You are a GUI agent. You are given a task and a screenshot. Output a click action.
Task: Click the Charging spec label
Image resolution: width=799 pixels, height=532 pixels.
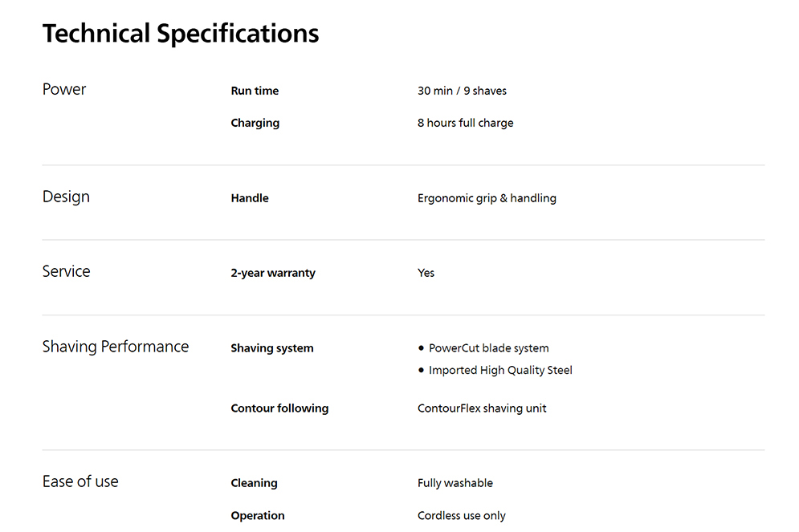[255, 124]
